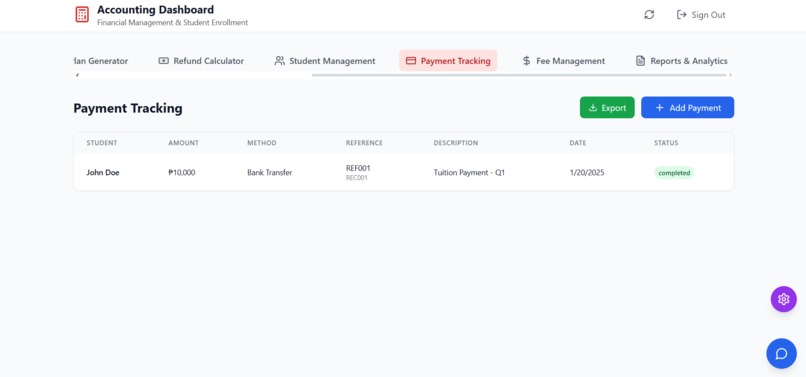This screenshot has height=377, width=806.
Task: Go to Reports & Analytics tab
Action: [x=682, y=61]
